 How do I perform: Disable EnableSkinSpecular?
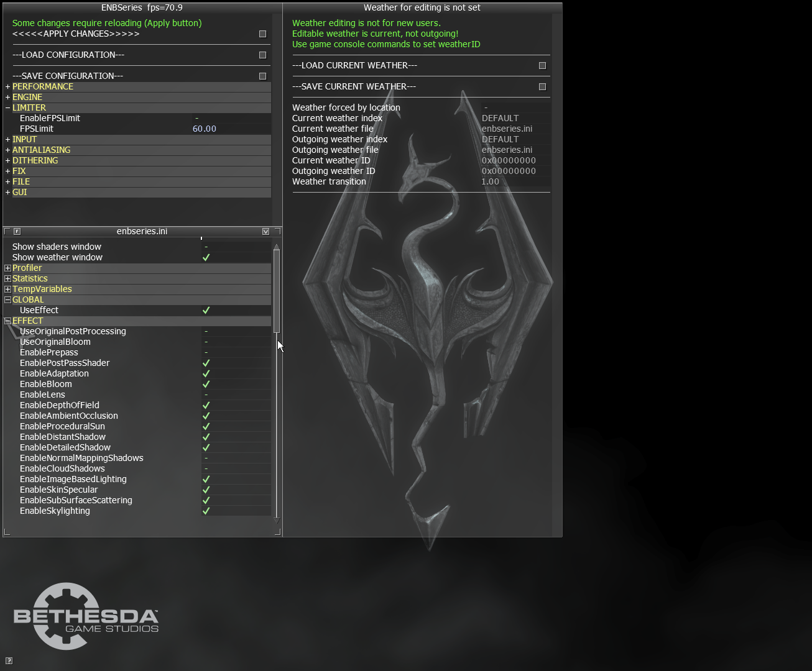(206, 490)
